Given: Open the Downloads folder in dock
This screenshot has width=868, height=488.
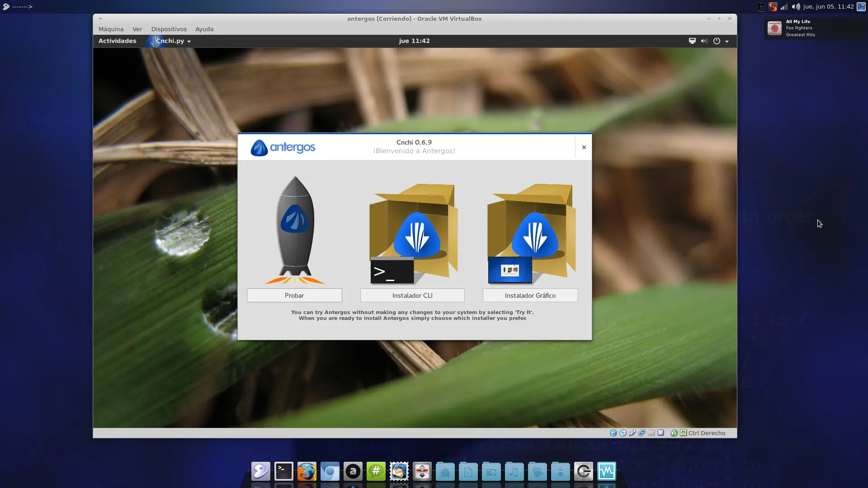Looking at the screenshot, I should point(561,471).
